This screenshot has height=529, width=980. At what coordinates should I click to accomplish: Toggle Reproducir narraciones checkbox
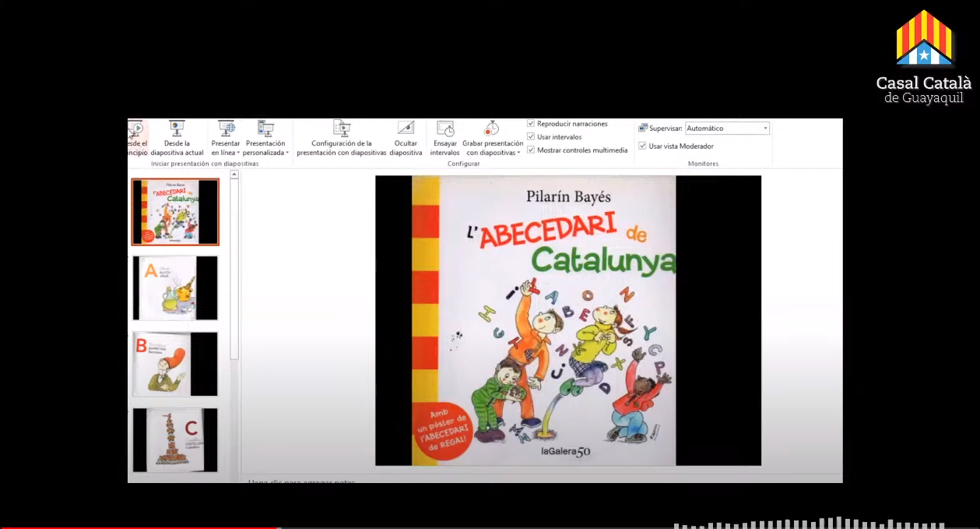pyautogui.click(x=531, y=124)
